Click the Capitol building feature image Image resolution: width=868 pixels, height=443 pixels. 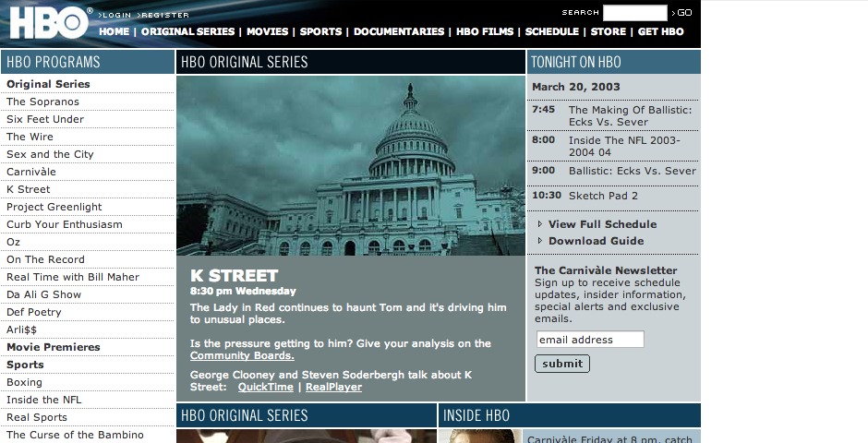click(350, 165)
